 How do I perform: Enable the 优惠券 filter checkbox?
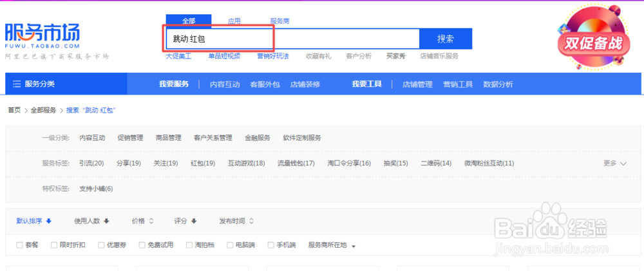(x=101, y=245)
